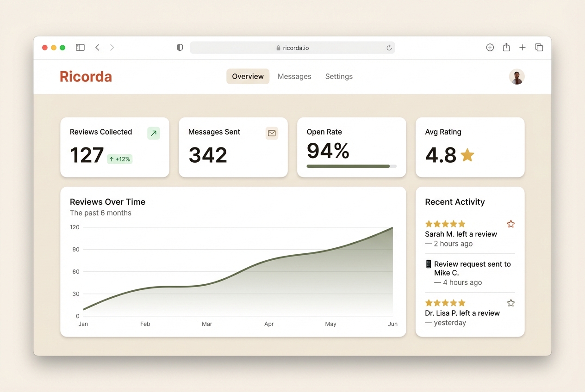The image size is (585, 392).
Task: Switch to the Messages tab
Action: (x=294, y=76)
